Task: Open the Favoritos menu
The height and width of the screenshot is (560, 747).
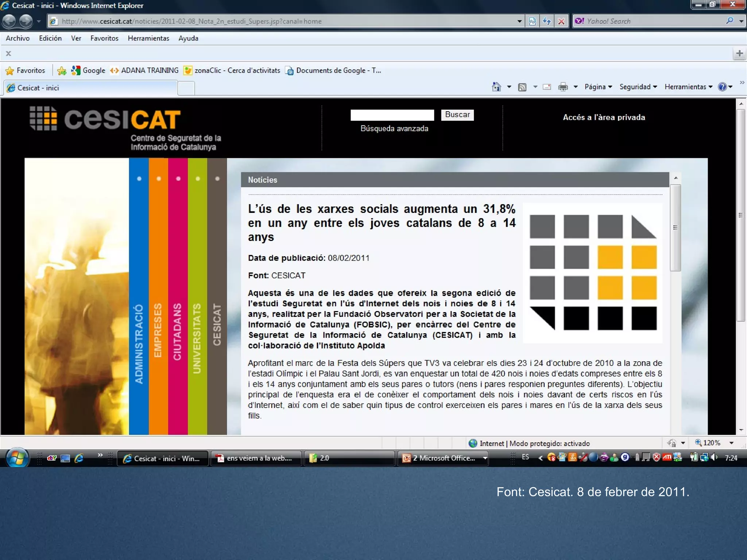Action: point(104,38)
